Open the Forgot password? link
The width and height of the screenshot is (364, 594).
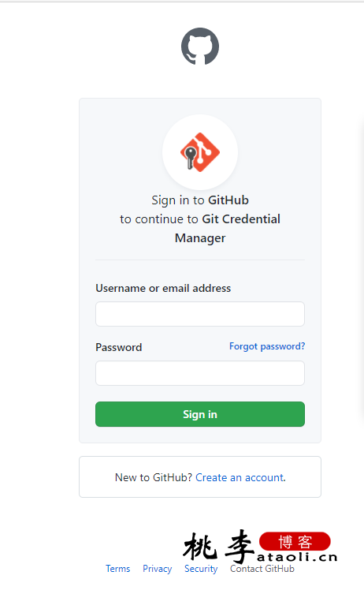tap(267, 346)
